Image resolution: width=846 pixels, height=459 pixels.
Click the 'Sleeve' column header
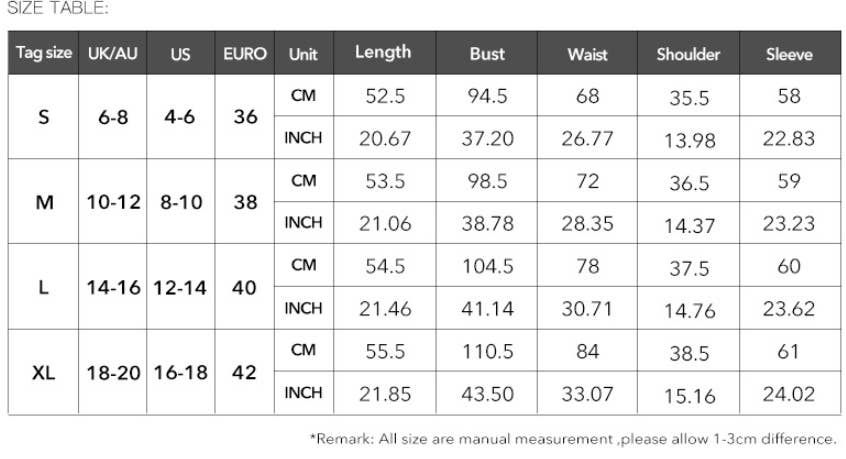point(789,54)
